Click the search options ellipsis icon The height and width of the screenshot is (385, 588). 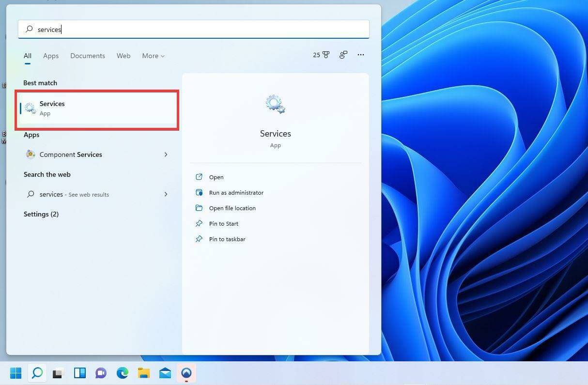pyautogui.click(x=361, y=55)
